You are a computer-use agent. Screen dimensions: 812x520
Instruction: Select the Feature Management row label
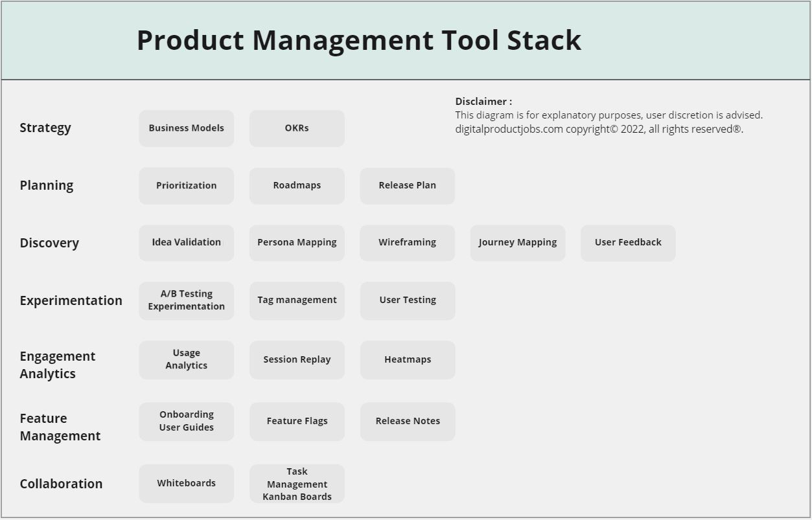click(60, 427)
